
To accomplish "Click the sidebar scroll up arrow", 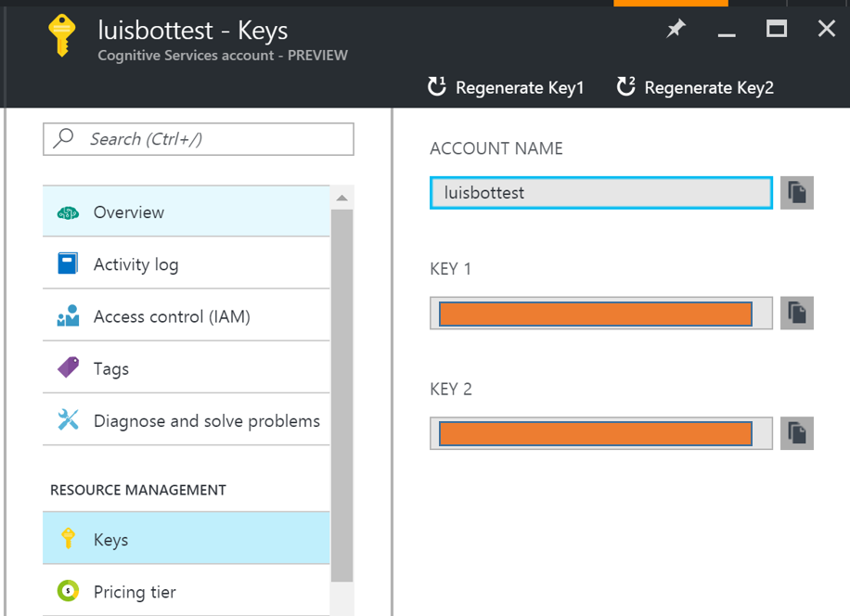I will (x=341, y=198).
